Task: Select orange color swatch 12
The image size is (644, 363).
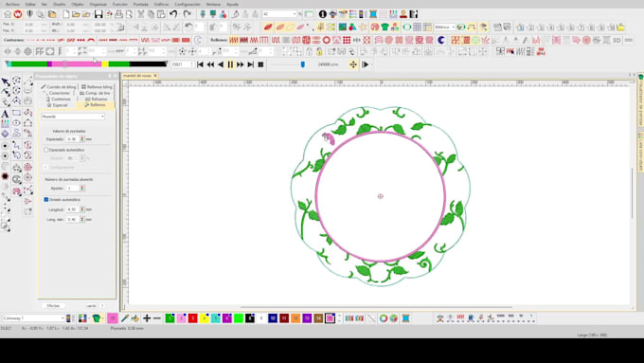Action: [x=295, y=318]
